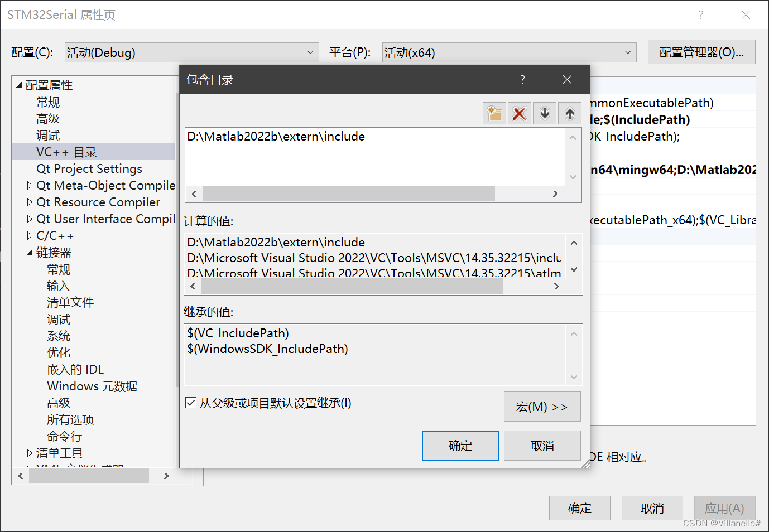This screenshot has width=769, height=532.
Task: Select $(VC_IncludePath) in 继承的值
Action: pyautogui.click(x=238, y=333)
